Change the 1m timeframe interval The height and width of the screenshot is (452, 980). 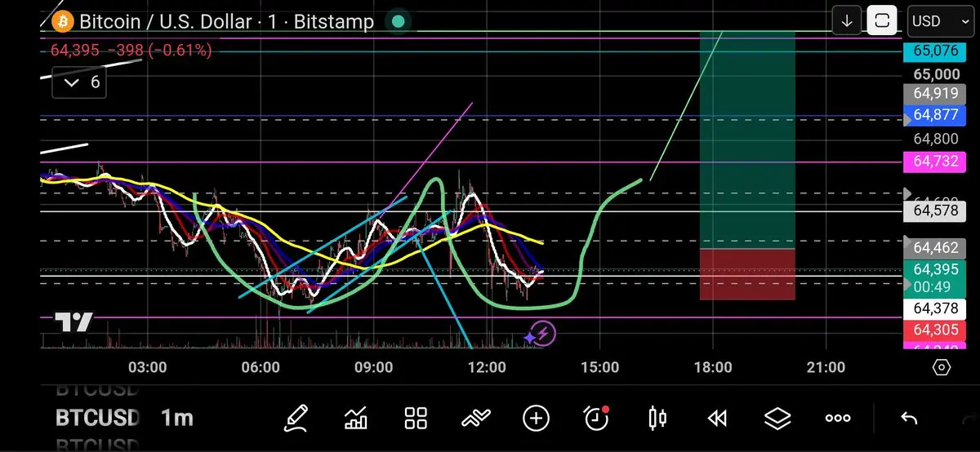[x=176, y=419]
